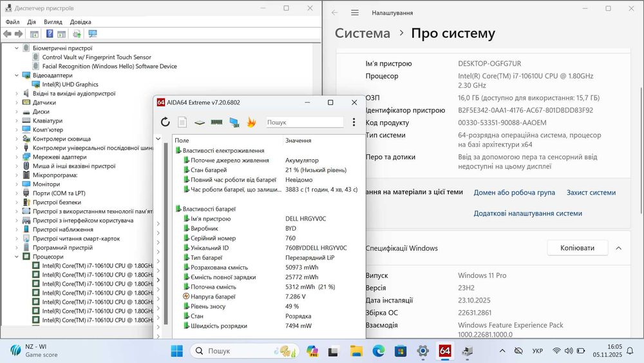Open the NZ - WI widget on taskbar

pyautogui.click(x=34, y=351)
